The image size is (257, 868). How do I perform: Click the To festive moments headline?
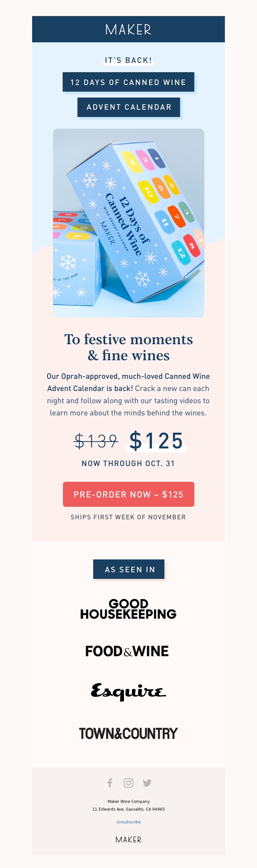pos(128,347)
